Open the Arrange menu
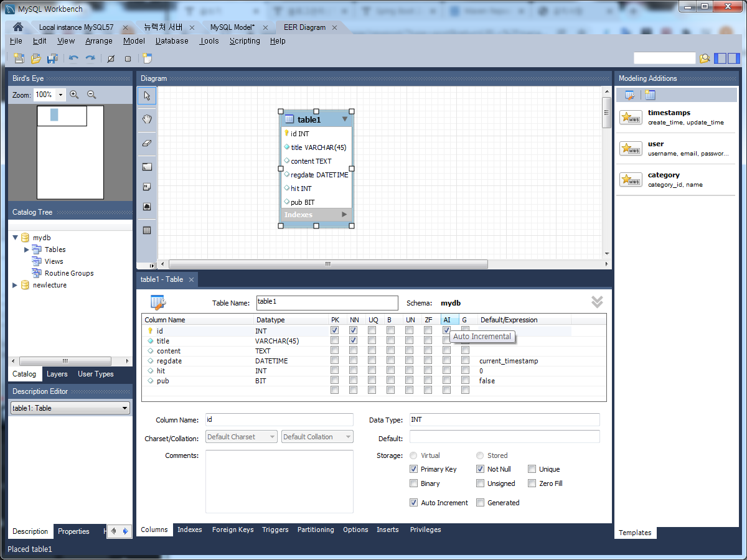The height and width of the screenshot is (560, 747). 99,41
